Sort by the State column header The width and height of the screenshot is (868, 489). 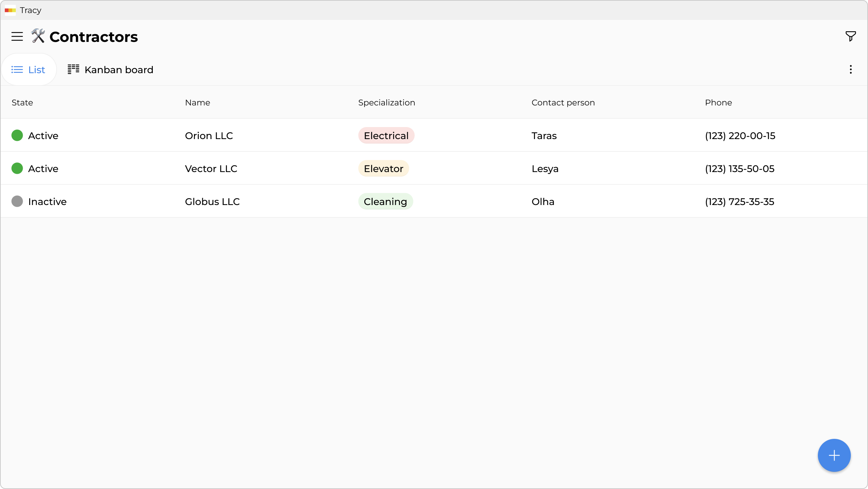point(22,103)
